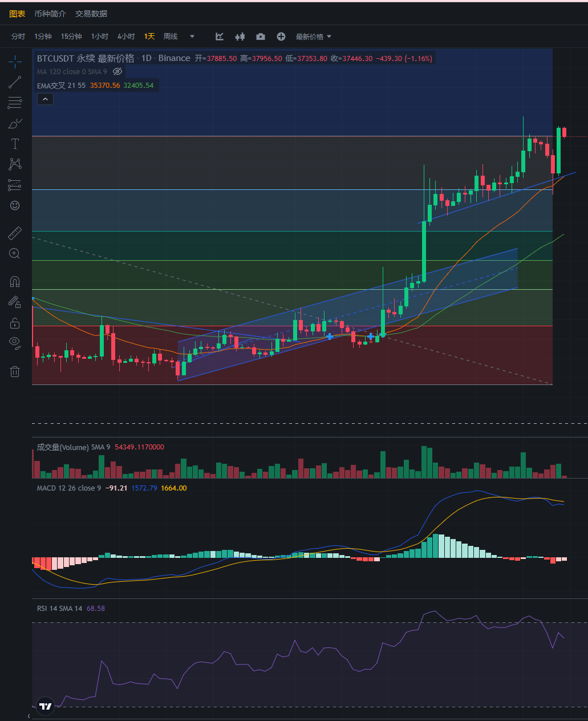The width and height of the screenshot is (588, 721).
Task: Toggle magnet mode for drawings
Action: (15, 282)
